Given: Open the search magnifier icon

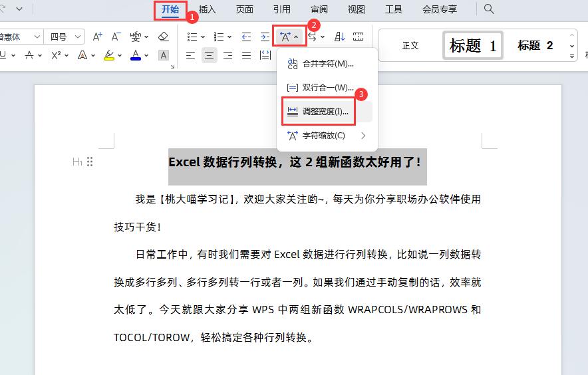Looking at the screenshot, I should (x=489, y=9).
